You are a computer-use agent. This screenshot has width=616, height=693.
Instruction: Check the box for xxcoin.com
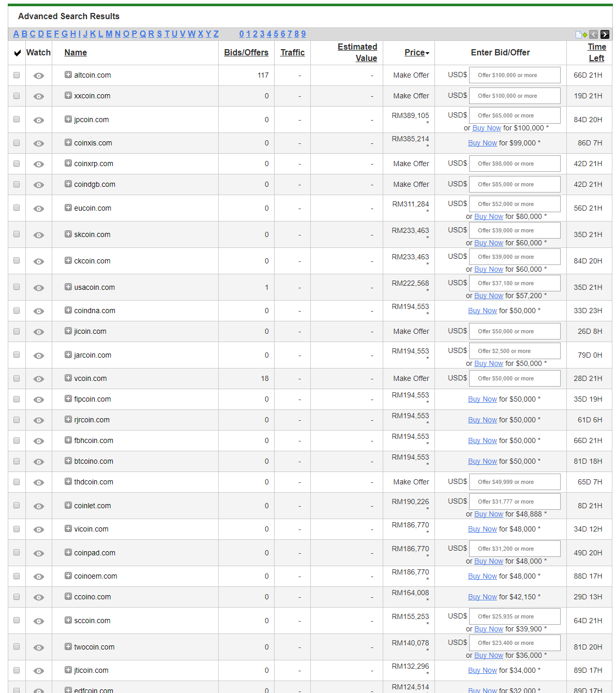[x=17, y=96]
